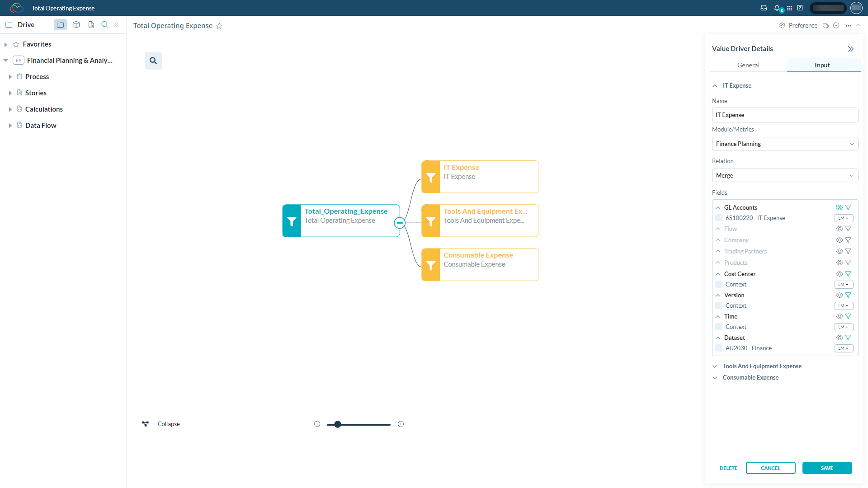
Task: Toggle GL Accounts visibility eye icon
Action: 839,207
